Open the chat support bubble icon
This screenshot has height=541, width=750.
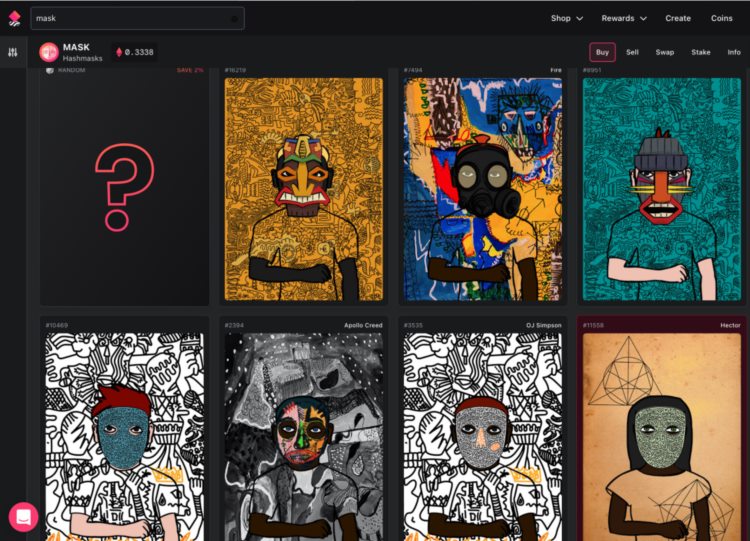(24, 516)
